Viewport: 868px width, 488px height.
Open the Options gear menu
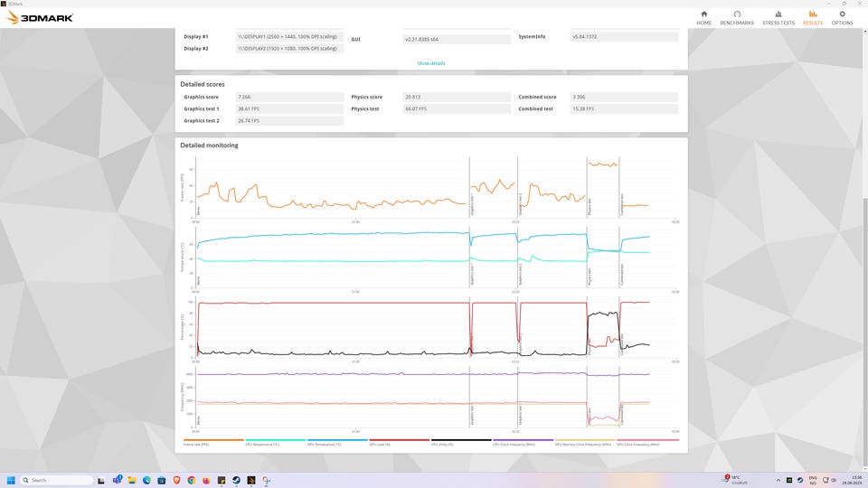[x=842, y=17]
